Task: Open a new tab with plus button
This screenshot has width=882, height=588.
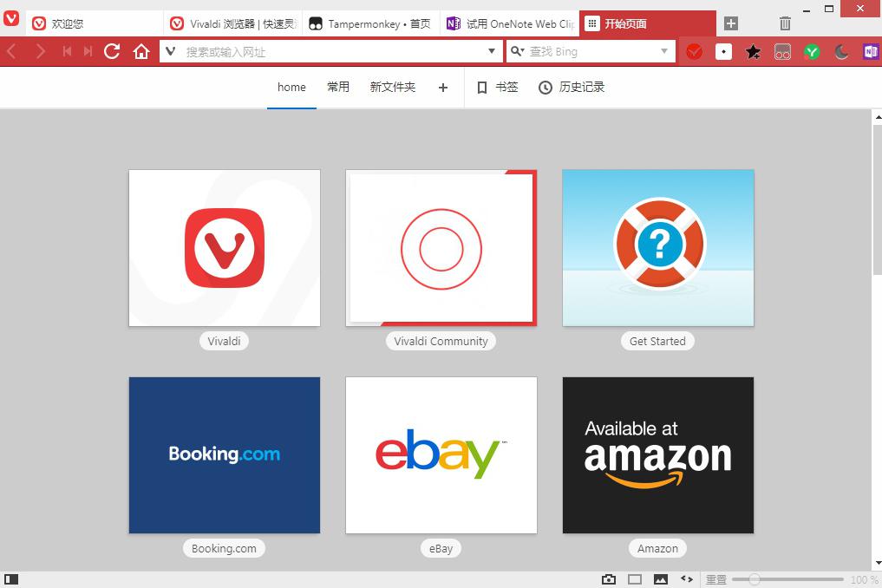Action: coord(731,23)
